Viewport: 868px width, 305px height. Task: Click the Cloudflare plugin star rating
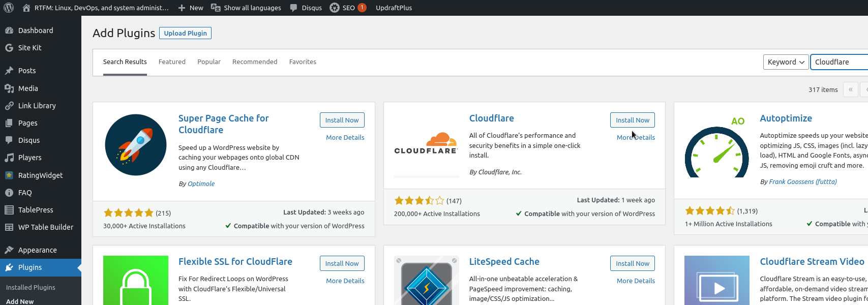pyautogui.click(x=420, y=201)
